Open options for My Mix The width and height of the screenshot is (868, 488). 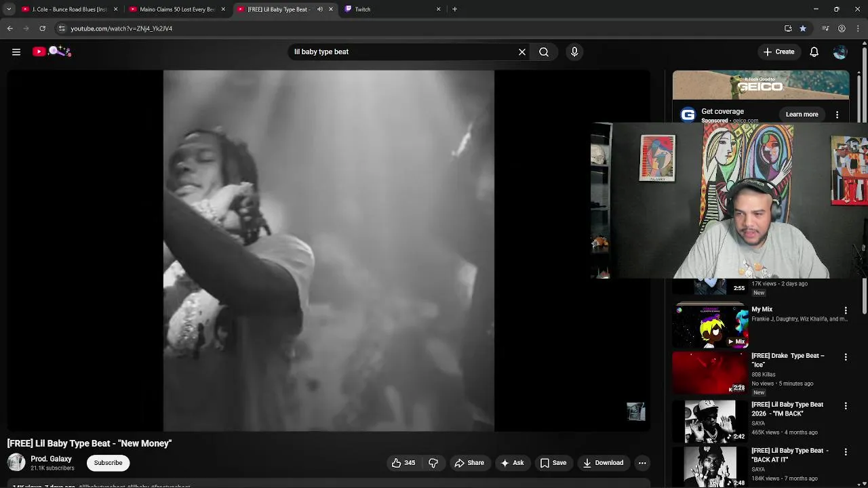coord(846,310)
